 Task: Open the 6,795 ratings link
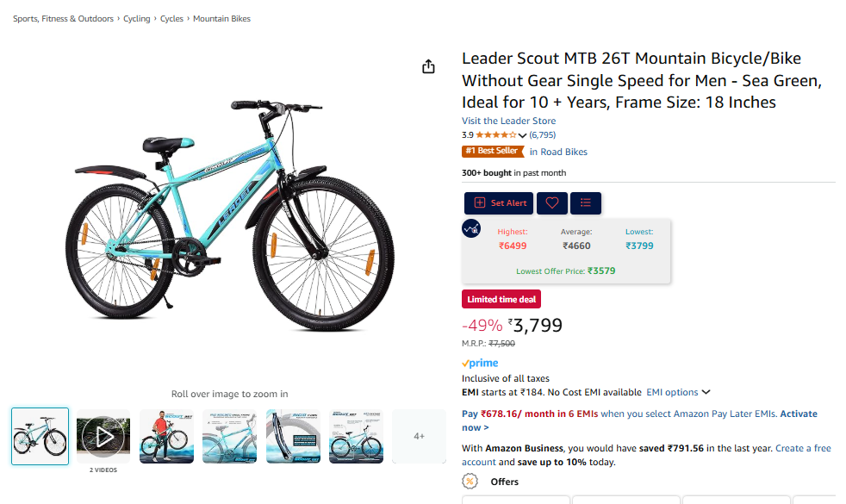point(543,135)
